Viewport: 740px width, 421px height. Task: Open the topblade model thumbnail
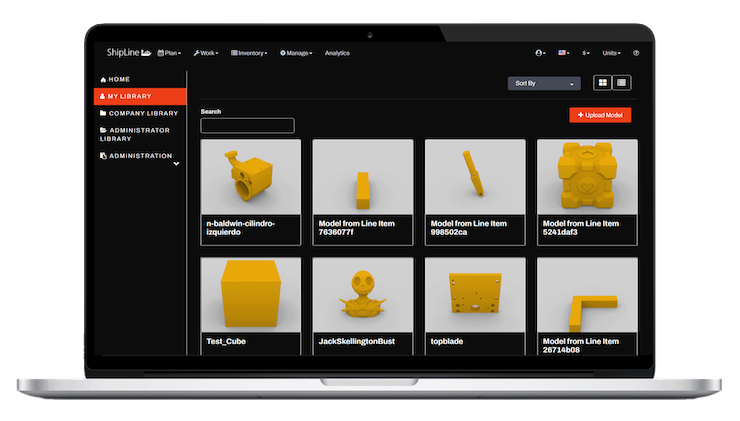point(475,295)
